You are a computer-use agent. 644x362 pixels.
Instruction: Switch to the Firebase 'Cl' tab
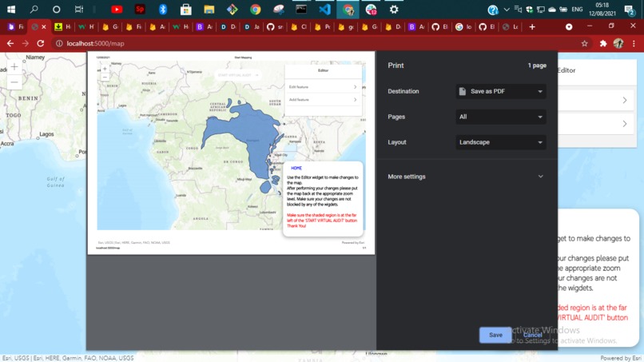point(299,26)
